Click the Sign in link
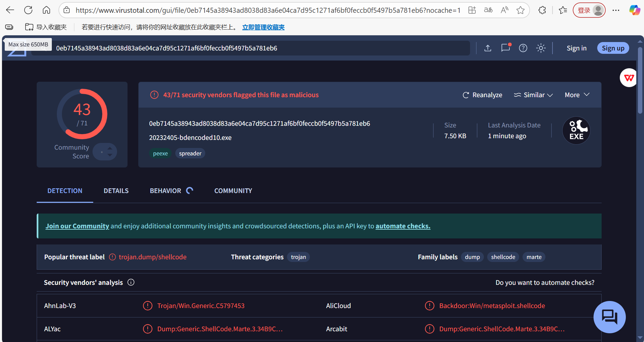644x342 pixels. click(x=577, y=48)
